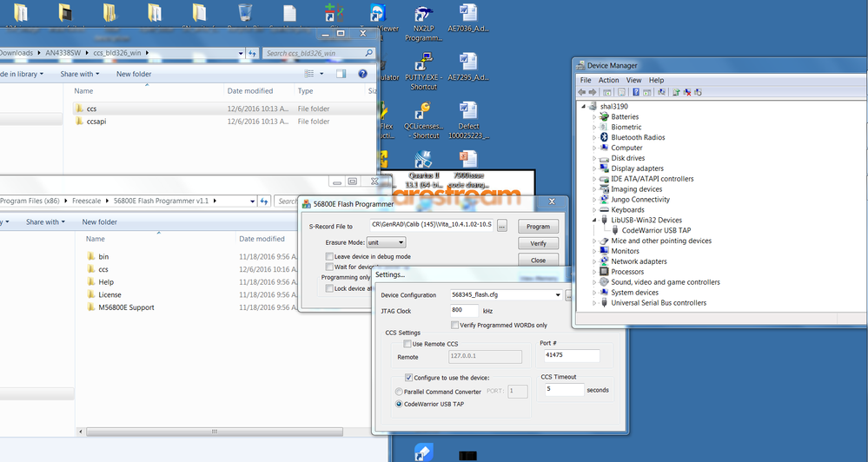Click refresh icon beside ccs_bld326_win address bar

click(x=253, y=53)
